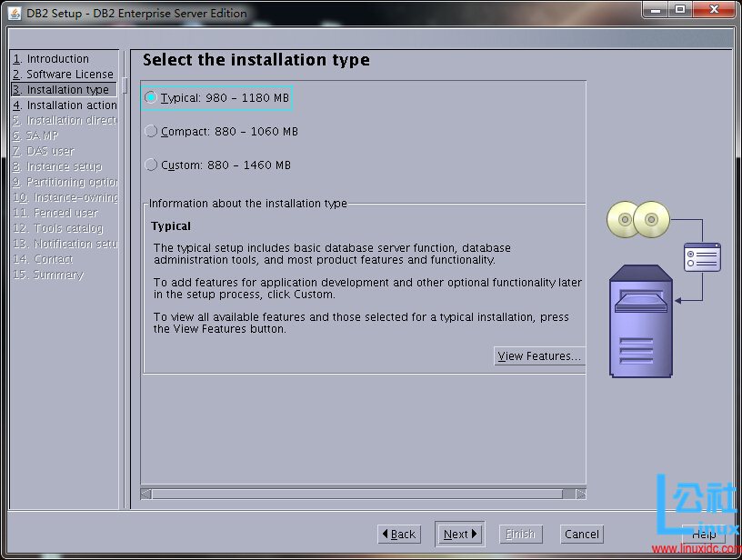Open step 11 Fenced user
742x560 pixels.
coord(55,213)
